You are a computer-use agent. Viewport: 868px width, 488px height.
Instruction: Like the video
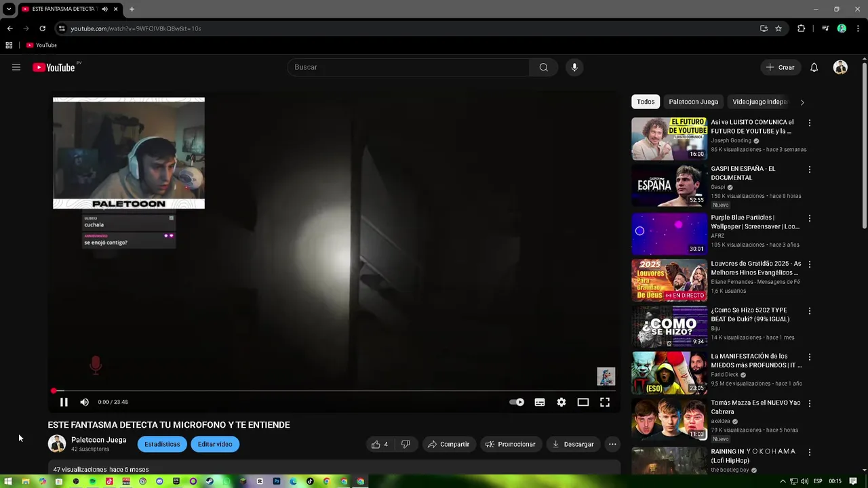(380, 444)
